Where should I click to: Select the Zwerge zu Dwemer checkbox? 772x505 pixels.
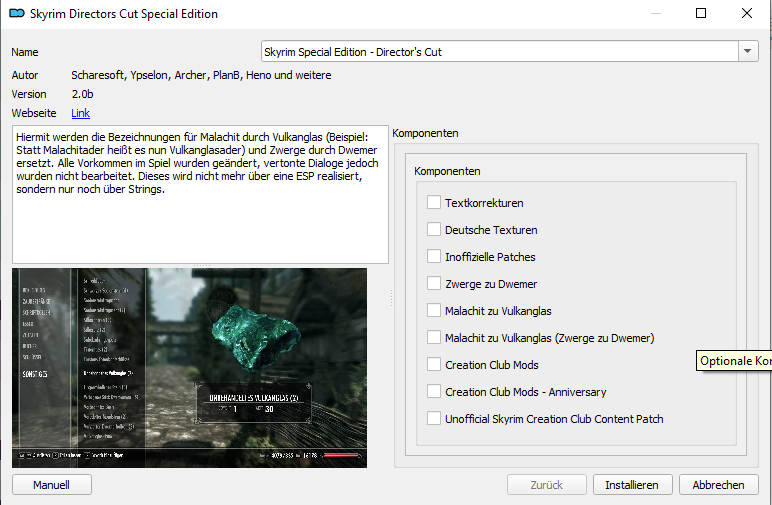pos(434,284)
